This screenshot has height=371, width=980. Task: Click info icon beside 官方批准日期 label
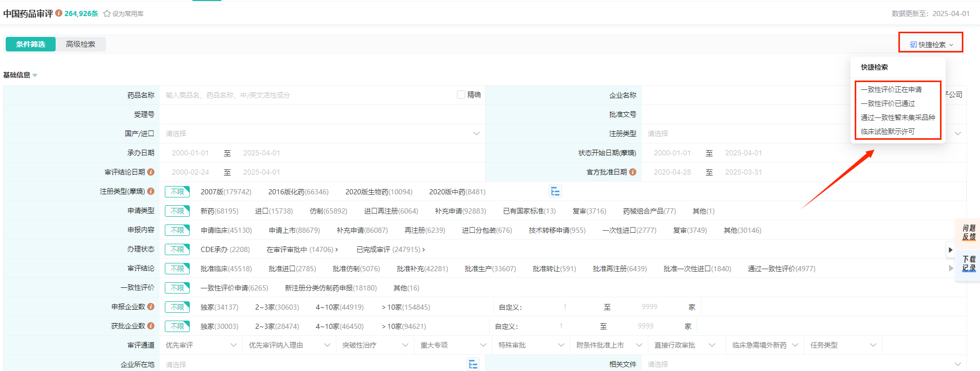pos(633,172)
